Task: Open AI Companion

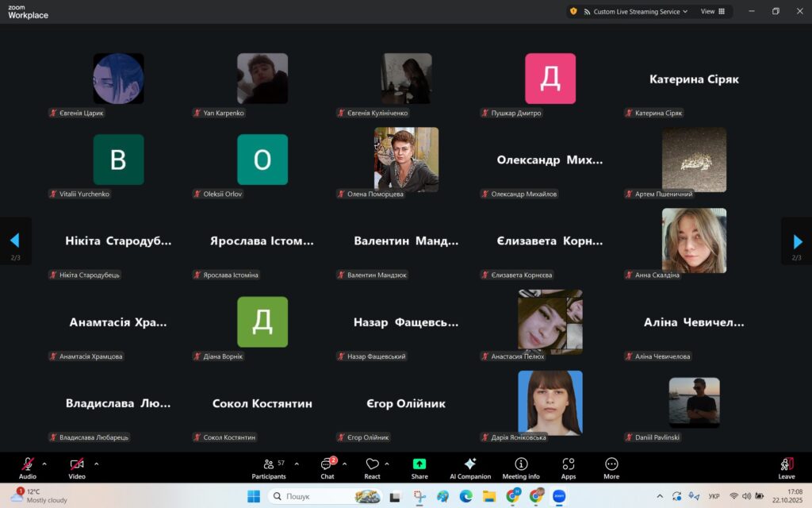Action: click(x=469, y=468)
